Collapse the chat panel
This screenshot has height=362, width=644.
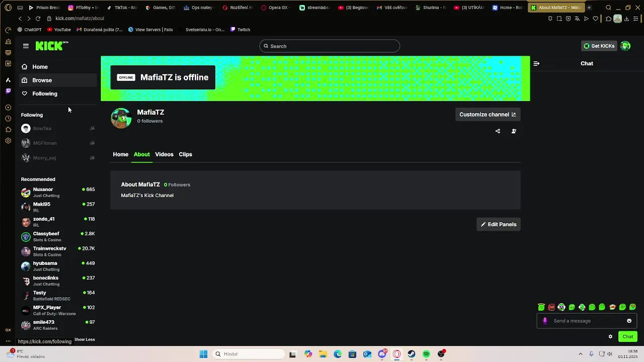pyautogui.click(x=536, y=63)
